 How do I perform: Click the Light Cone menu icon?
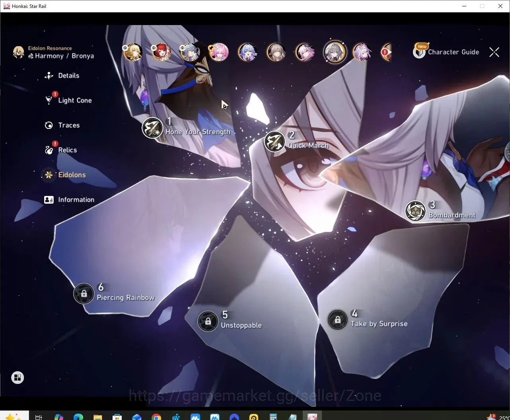49,100
